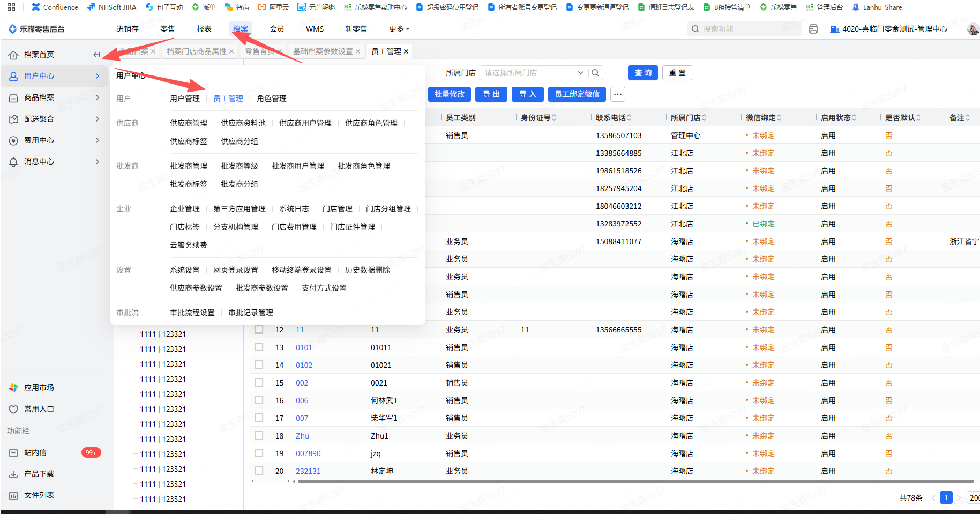Click the table horizontal scrollbar
Image resolution: width=980 pixels, height=514 pixels.
[x=635, y=481]
